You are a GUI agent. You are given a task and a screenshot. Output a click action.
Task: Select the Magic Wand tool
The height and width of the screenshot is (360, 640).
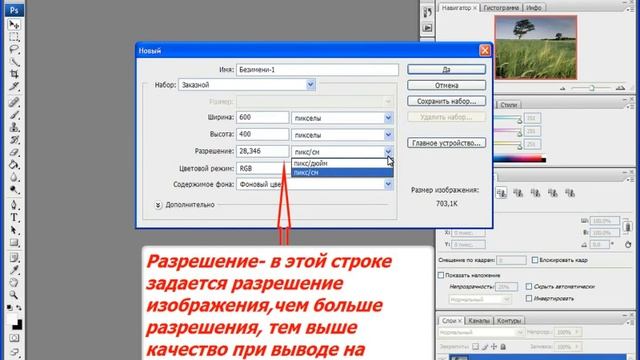click(14, 62)
